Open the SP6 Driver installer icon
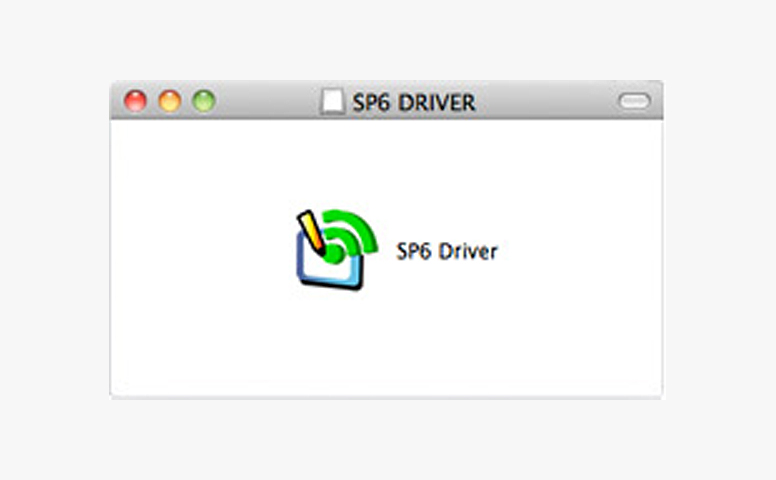This screenshot has height=480, width=776. (x=335, y=250)
